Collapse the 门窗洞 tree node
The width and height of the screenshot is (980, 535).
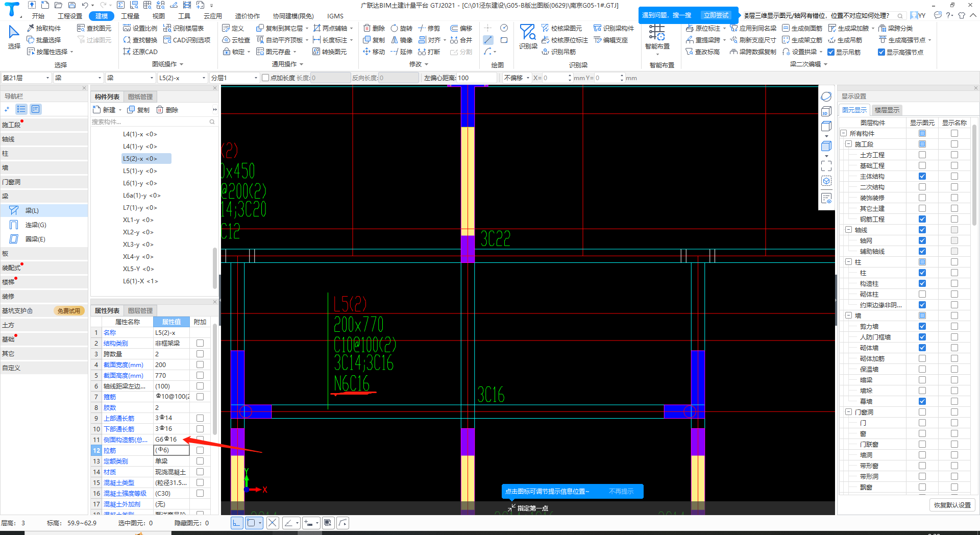(848, 412)
